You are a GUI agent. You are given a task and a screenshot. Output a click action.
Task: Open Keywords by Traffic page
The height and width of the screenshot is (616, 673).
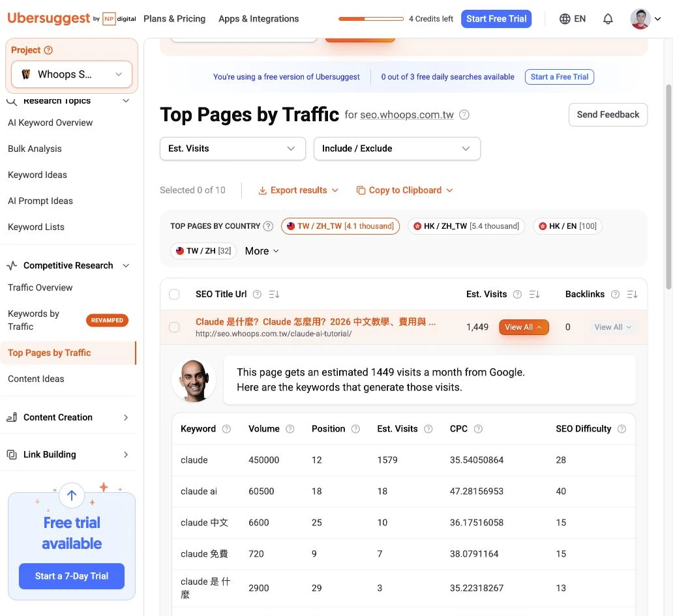[33, 320]
